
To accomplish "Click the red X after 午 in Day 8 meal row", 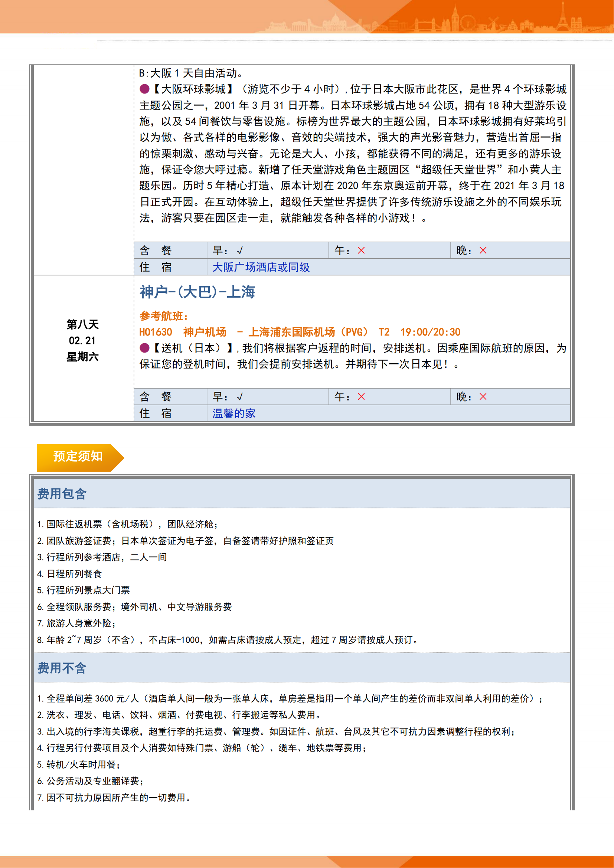I will pyautogui.click(x=362, y=397).
